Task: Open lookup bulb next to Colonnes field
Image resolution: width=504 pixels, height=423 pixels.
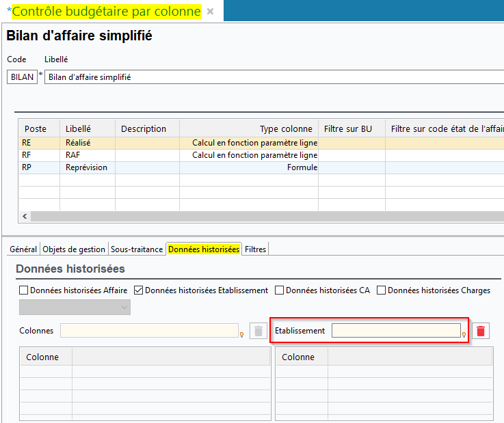Action: (x=241, y=335)
